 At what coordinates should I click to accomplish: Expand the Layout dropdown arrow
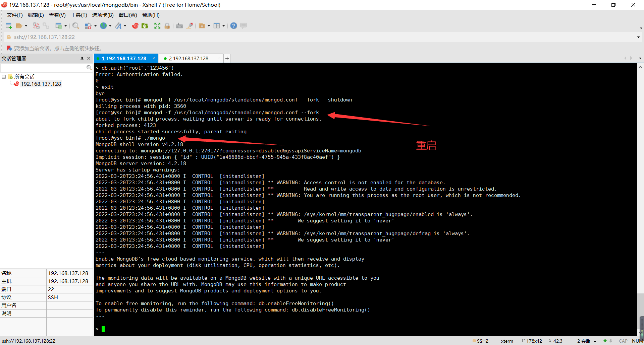(x=223, y=26)
